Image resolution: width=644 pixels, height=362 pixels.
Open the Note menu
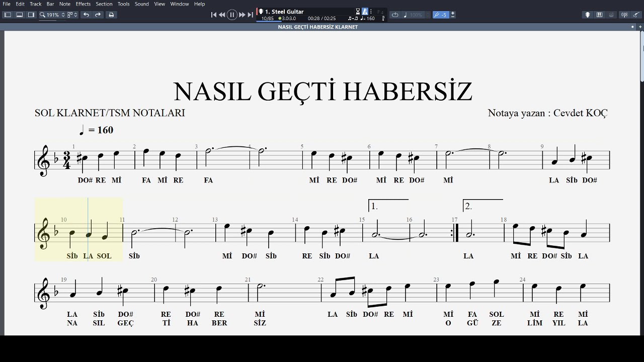coord(65,4)
